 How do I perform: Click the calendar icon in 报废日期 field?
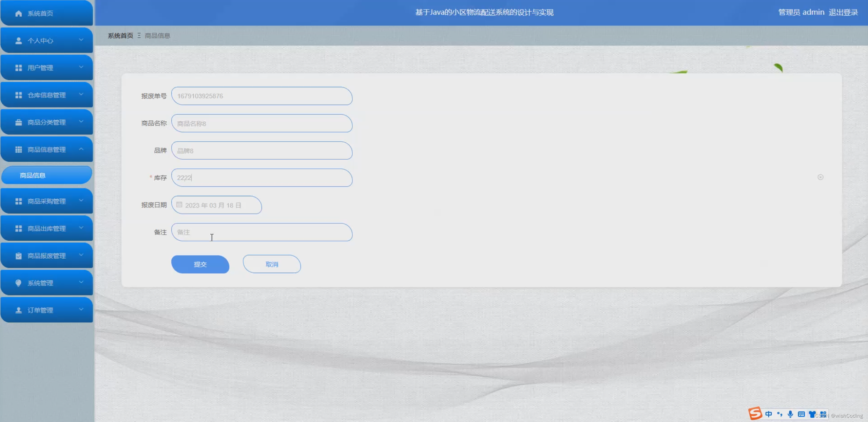click(x=179, y=205)
